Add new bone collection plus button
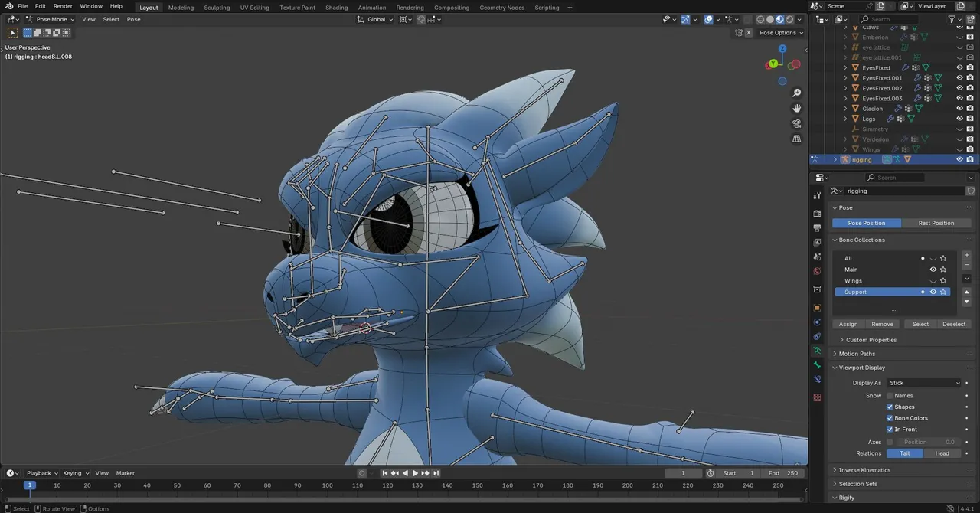This screenshot has height=513, width=980. point(967,255)
